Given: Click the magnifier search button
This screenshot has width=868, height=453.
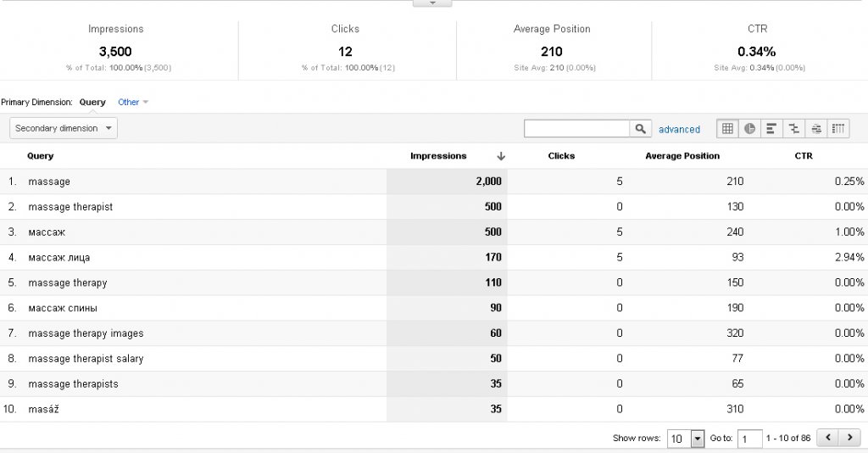Looking at the screenshot, I should coord(641,129).
